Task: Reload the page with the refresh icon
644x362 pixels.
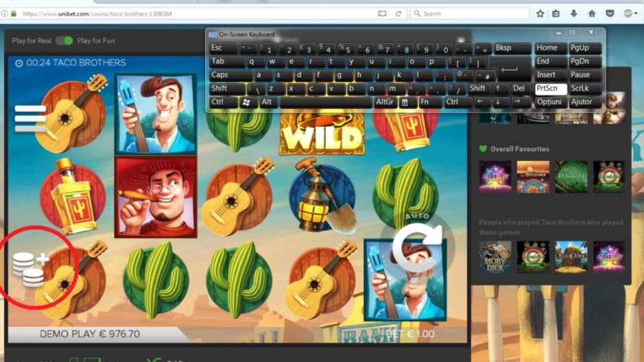Action: coord(398,14)
